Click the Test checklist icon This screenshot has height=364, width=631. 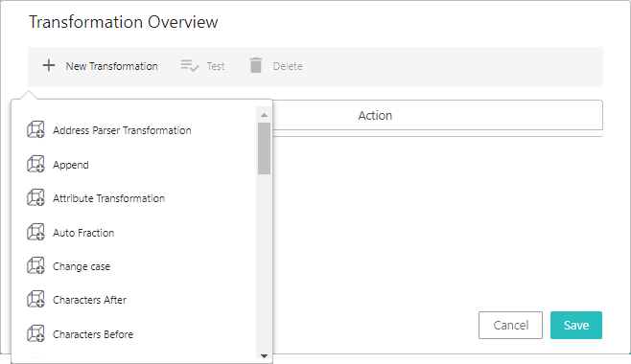point(190,65)
